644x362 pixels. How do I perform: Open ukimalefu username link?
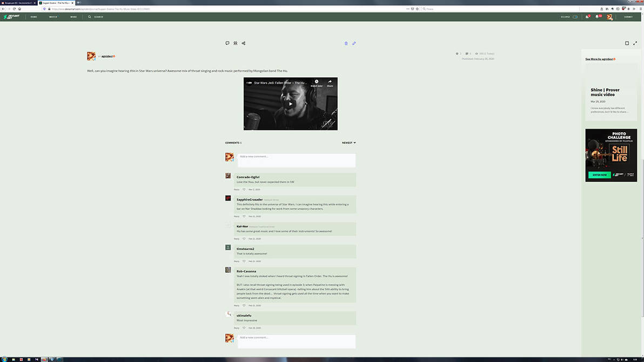click(x=244, y=316)
